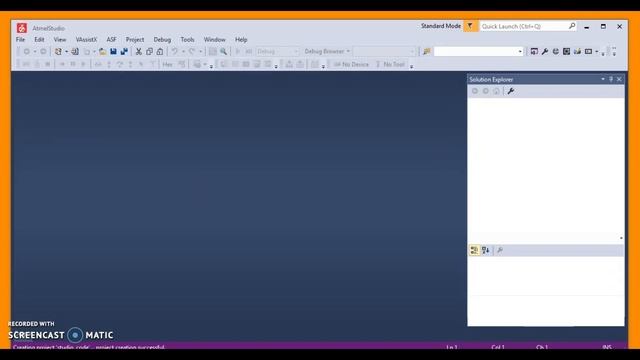The height and width of the screenshot is (360, 640).
Task: Click the Open File folder icon
Action: (x=102, y=51)
